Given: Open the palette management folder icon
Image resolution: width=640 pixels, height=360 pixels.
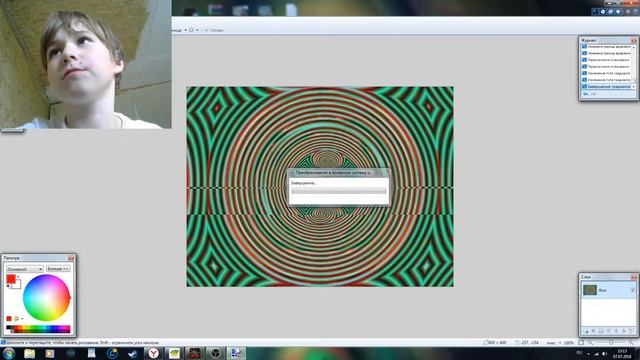Looking at the screenshot, I should 16,319.
